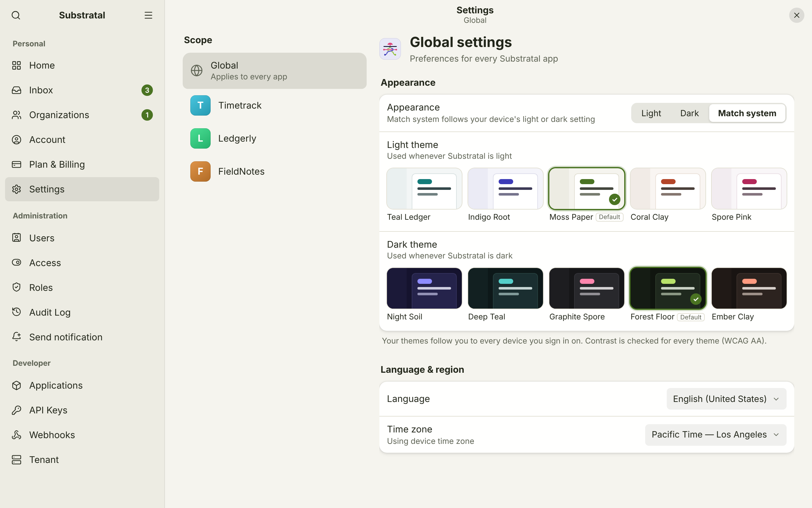Viewport: 812px width, 508px height.
Task: Click the Home grid icon
Action: coord(16,65)
